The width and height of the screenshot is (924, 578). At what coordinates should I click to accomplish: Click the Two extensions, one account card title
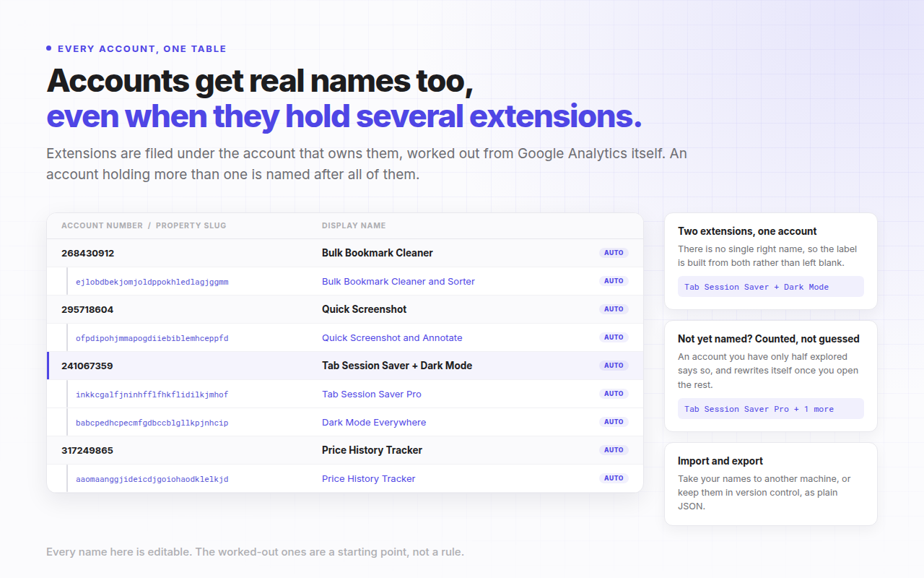747,231
